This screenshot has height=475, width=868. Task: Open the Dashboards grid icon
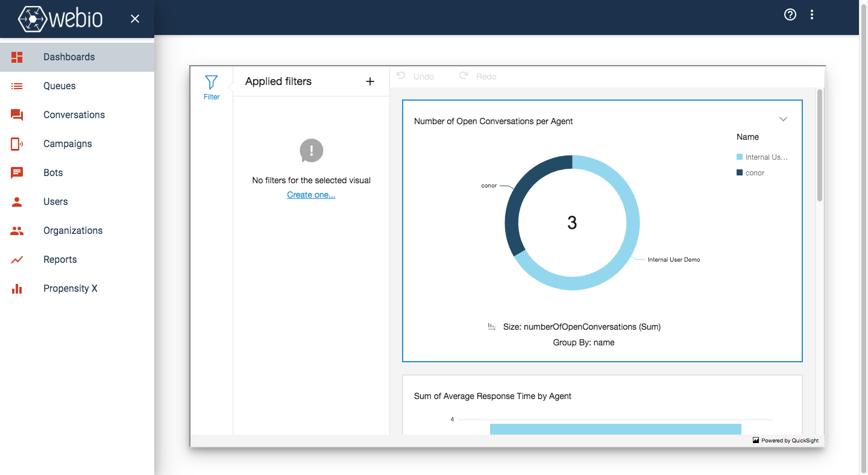(17, 57)
